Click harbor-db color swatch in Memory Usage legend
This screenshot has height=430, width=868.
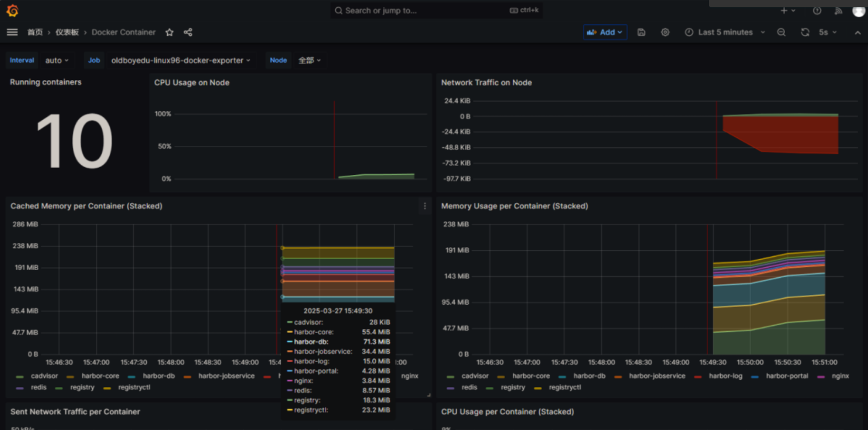pyautogui.click(x=563, y=376)
